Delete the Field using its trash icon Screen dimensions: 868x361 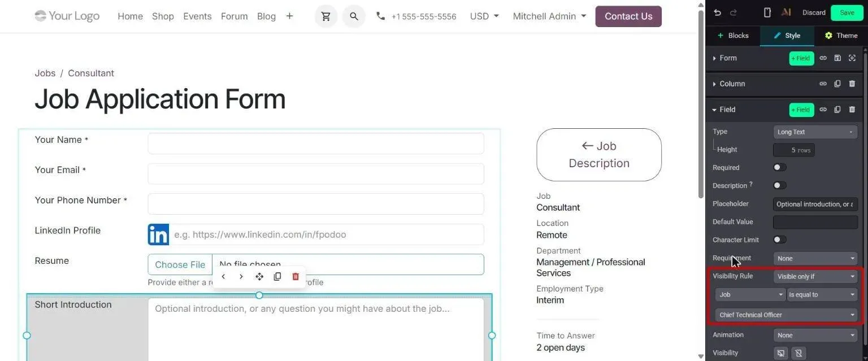(852, 110)
